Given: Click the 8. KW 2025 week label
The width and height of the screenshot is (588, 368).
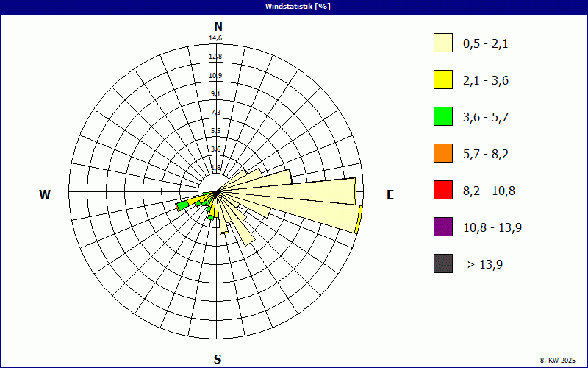Looking at the screenshot, I should (x=558, y=360).
